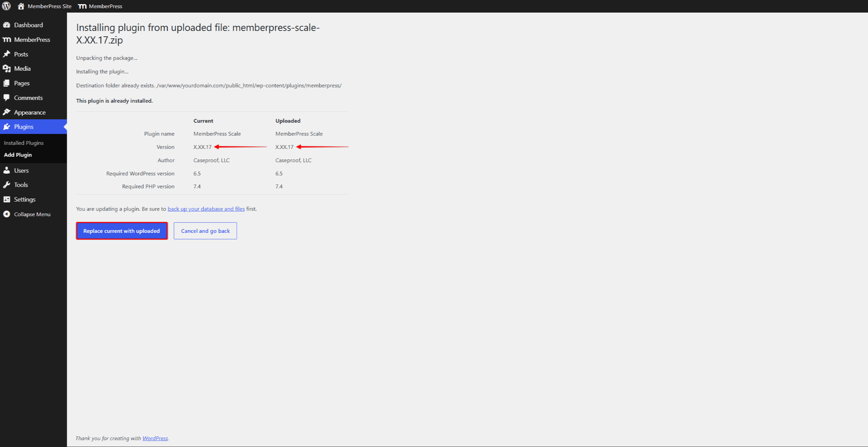Click the Settings sliders icon
Screen dimensions: 868x447
tap(6, 200)
